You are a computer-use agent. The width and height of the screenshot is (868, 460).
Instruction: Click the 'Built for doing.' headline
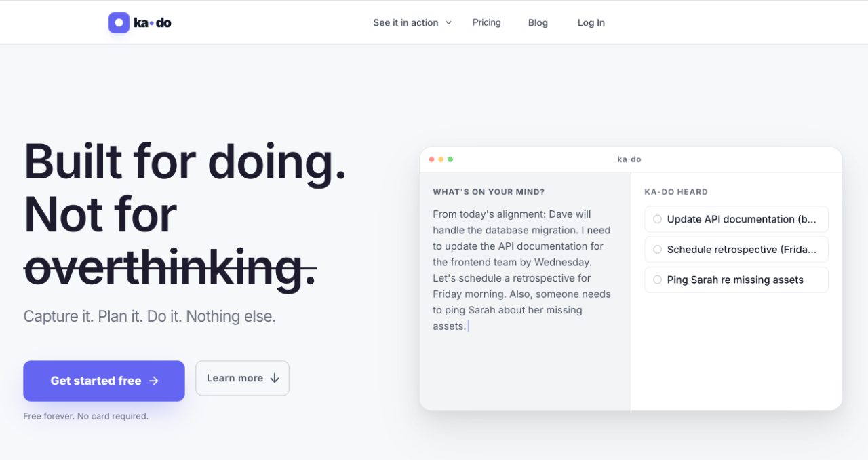tap(185, 162)
